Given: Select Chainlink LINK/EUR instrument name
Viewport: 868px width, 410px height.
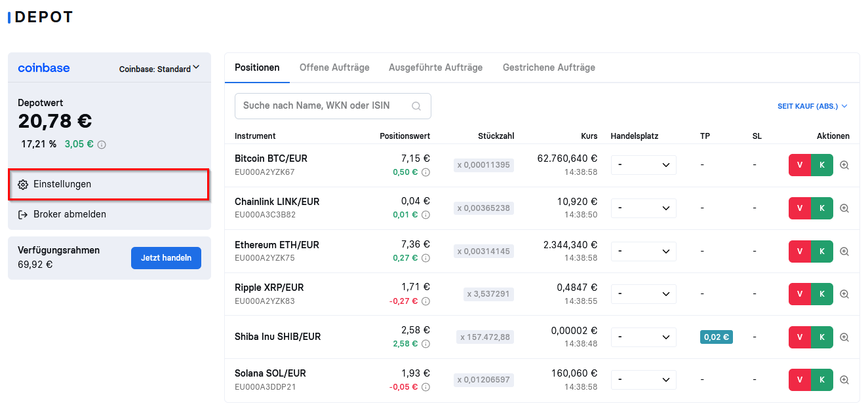Looking at the screenshot, I should [x=277, y=202].
